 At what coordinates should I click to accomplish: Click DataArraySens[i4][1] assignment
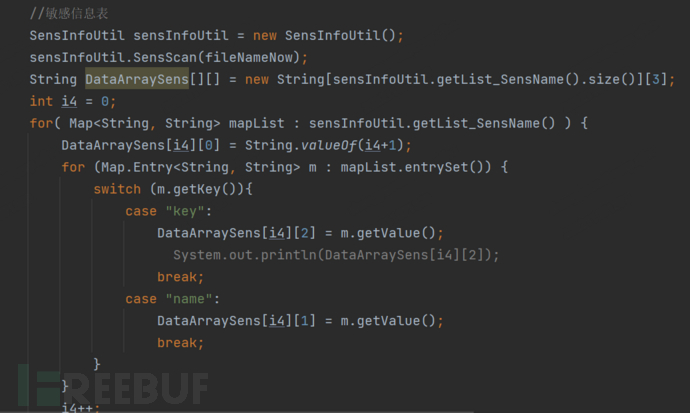pos(236,321)
